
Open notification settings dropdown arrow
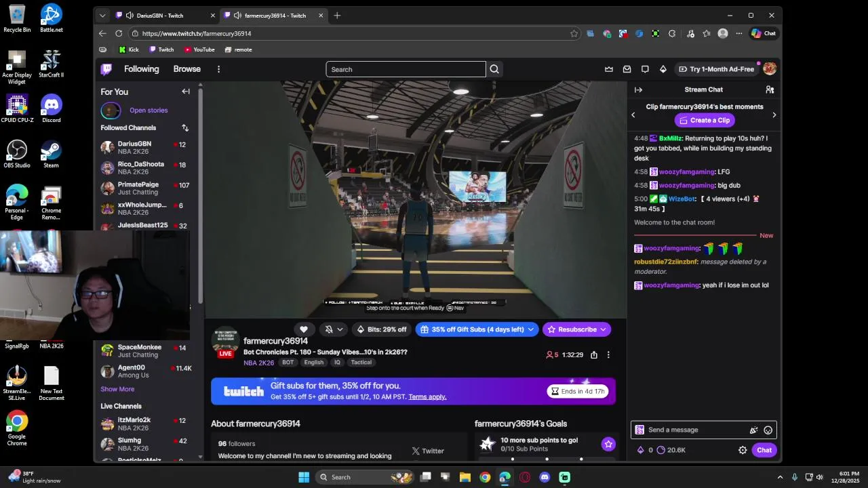[340, 329]
